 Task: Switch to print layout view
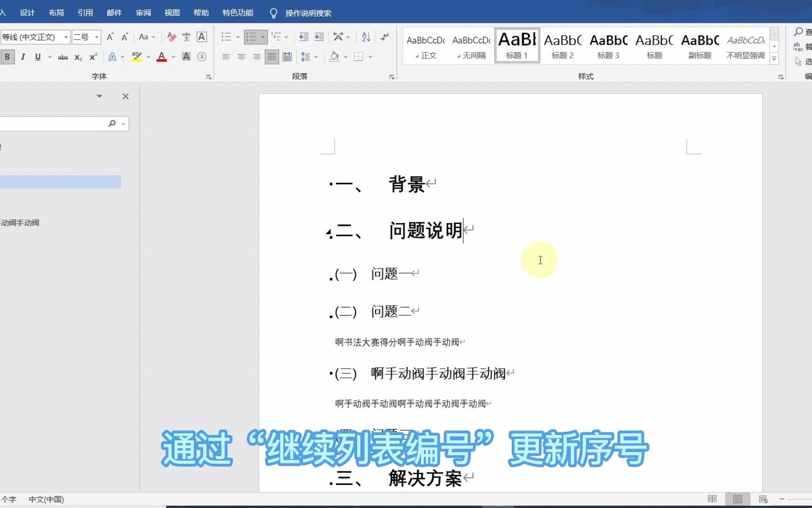click(x=738, y=499)
